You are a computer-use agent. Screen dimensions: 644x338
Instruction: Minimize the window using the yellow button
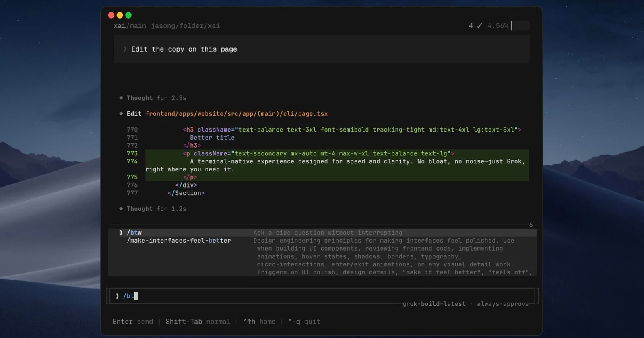(120, 15)
